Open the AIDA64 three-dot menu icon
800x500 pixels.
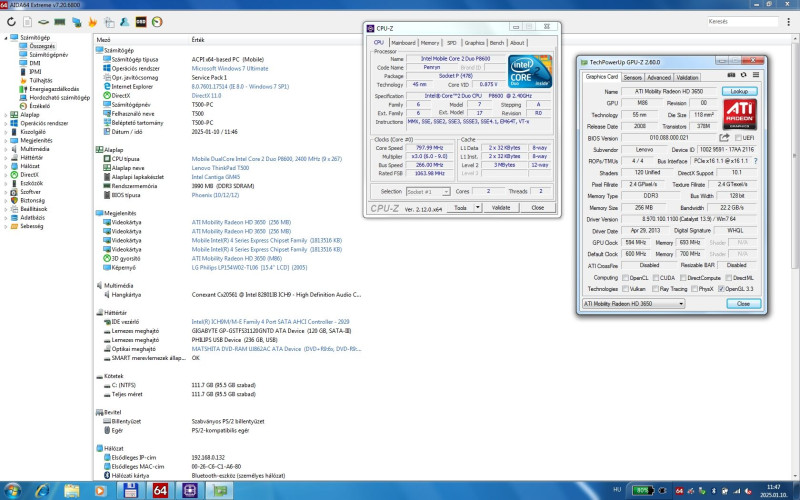(789, 21)
